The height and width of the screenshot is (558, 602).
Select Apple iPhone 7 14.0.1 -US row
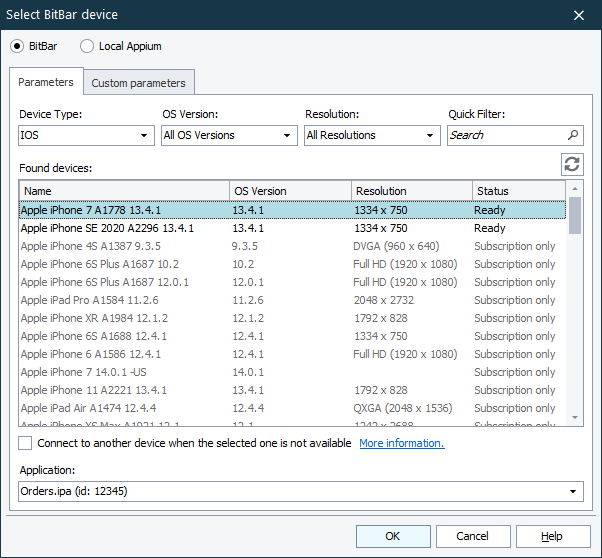pyautogui.click(x=293, y=372)
